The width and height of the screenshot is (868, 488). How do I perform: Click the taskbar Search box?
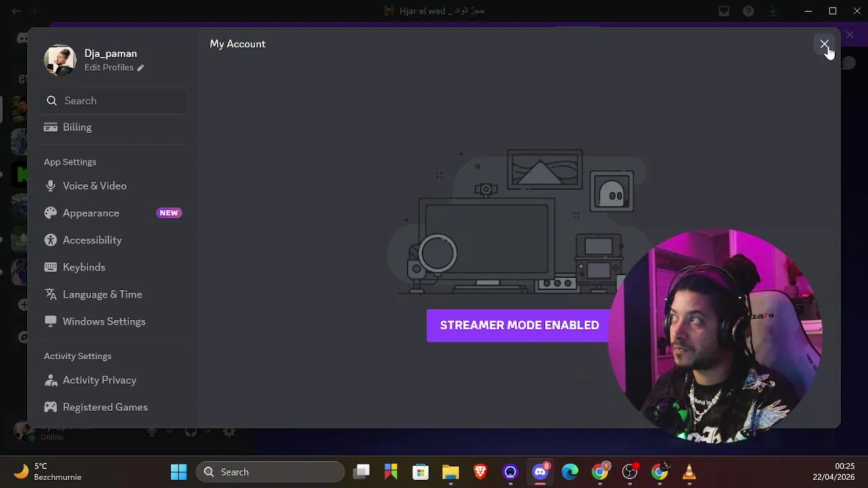(271, 472)
